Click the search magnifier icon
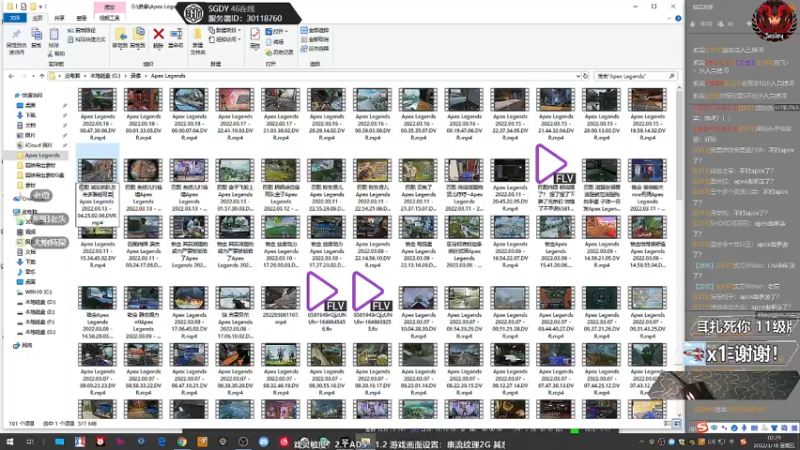 pos(671,76)
